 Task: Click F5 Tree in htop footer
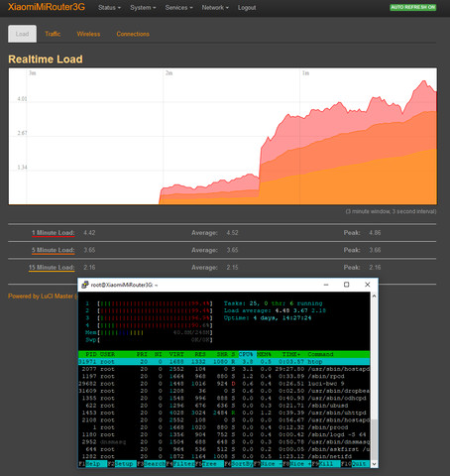click(x=209, y=464)
